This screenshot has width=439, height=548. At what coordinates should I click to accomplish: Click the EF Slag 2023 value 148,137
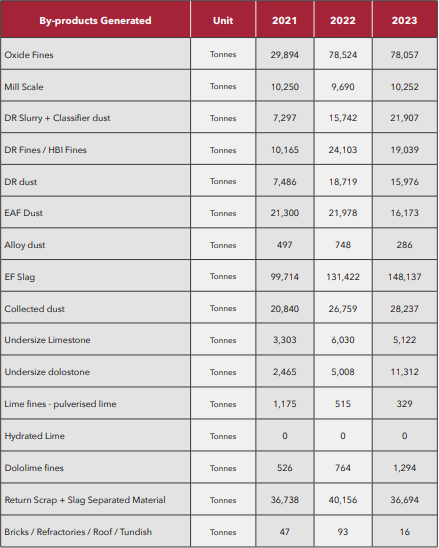(404, 277)
